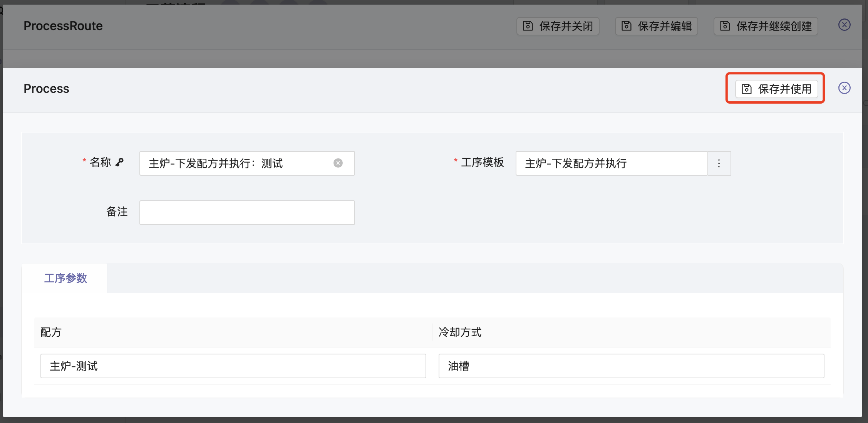Image resolution: width=868 pixels, height=423 pixels.
Task: Open the 配方 cell showing 主炉-测试
Action: tap(233, 366)
